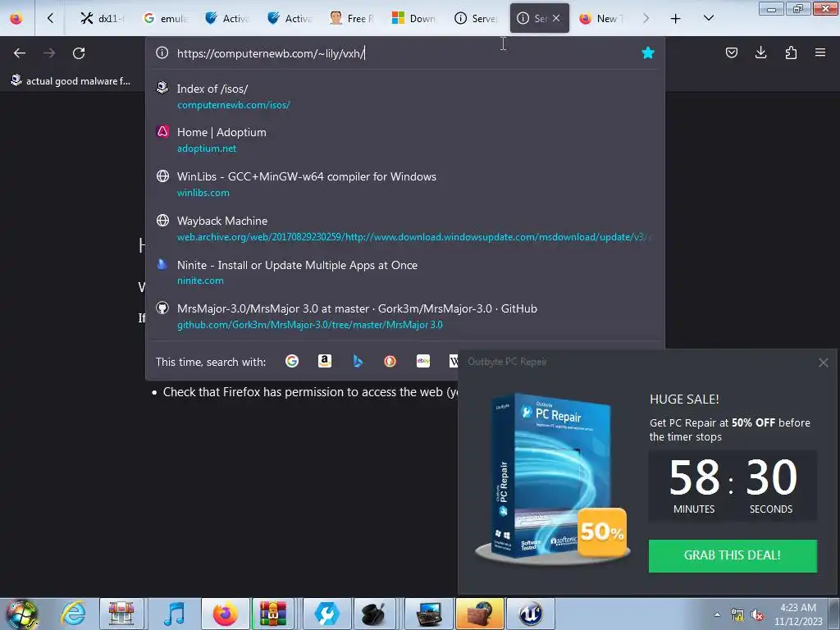
Task: Open the blue wrench app on taskbar
Action: pos(326,614)
